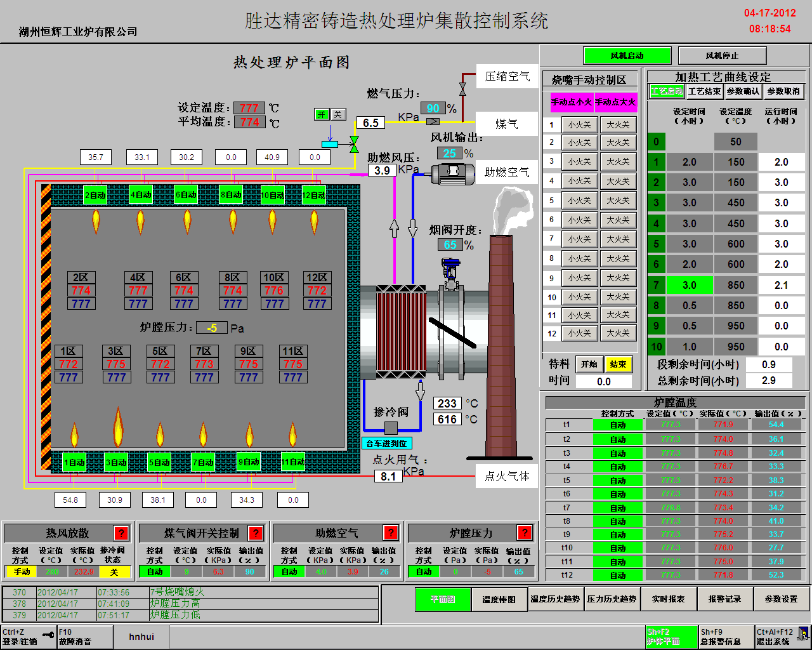
Task: Click the exit door icon for 退出系统
Action: click(x=803, y=635)
